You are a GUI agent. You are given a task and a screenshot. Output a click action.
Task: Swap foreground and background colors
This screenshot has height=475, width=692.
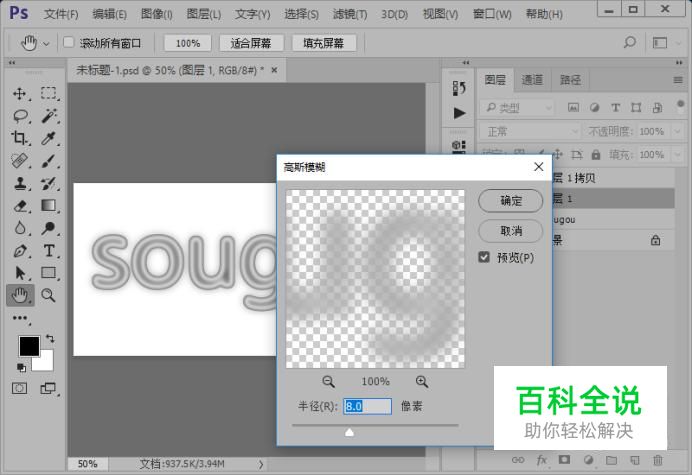click(50, 339)
